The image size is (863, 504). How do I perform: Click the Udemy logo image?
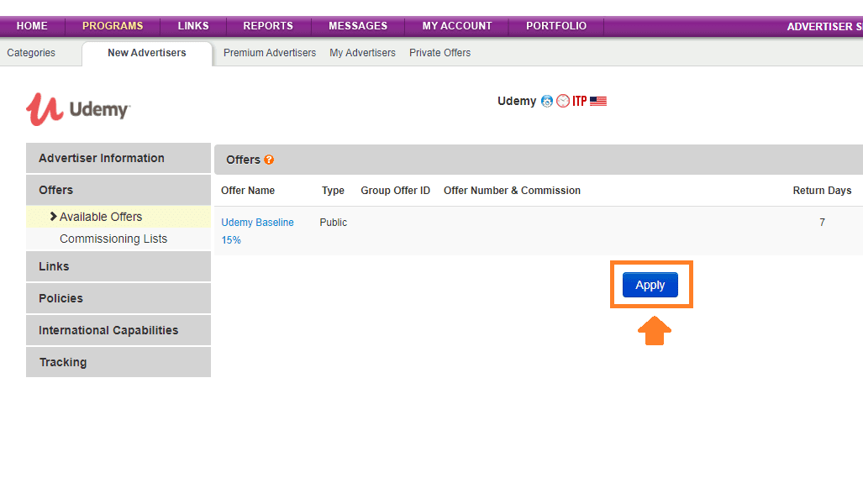tap(78, 109)
